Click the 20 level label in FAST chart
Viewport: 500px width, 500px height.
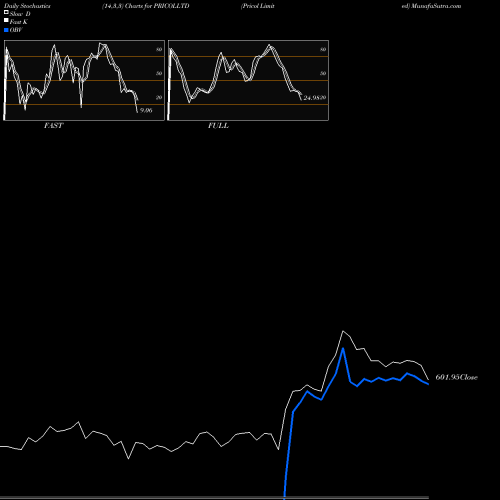pyautogui.click(x=159, y=97)
